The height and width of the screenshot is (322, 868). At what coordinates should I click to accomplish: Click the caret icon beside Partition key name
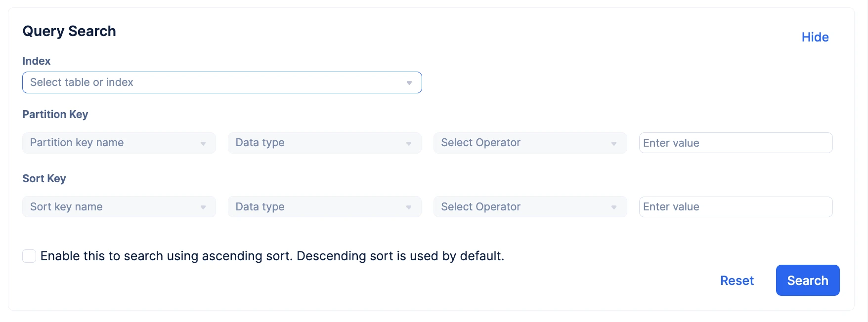point(203,144)
